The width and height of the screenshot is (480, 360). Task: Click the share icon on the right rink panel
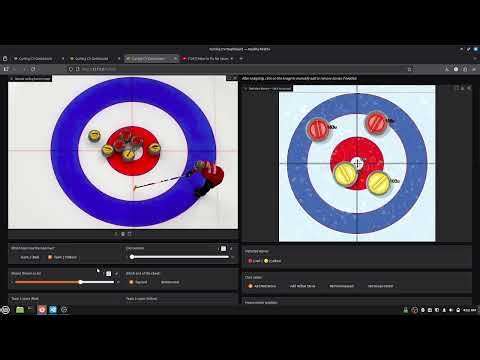469,88
